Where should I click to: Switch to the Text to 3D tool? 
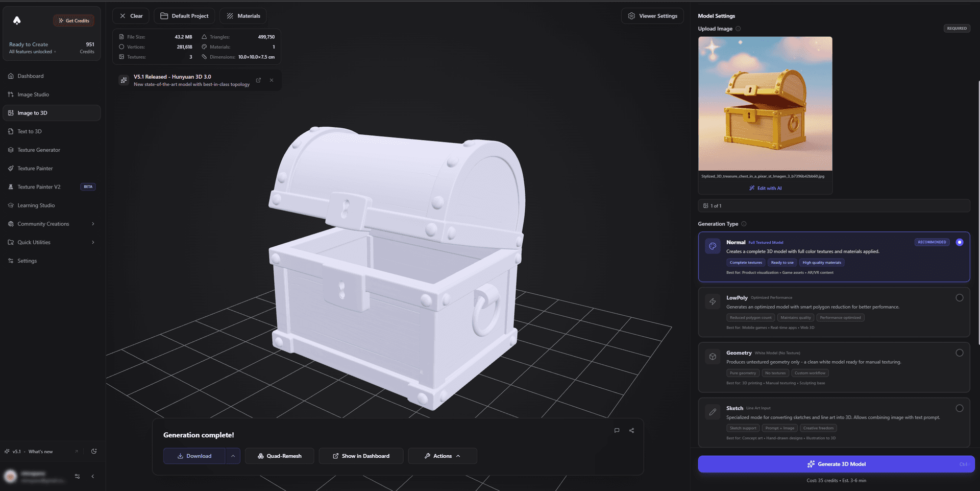(30, 131)
